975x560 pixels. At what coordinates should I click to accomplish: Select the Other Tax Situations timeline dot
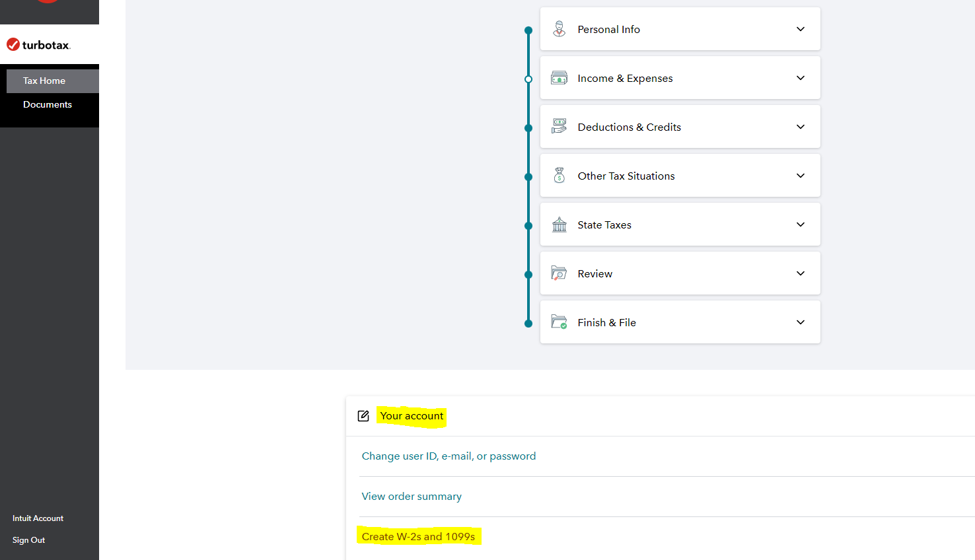528,177
